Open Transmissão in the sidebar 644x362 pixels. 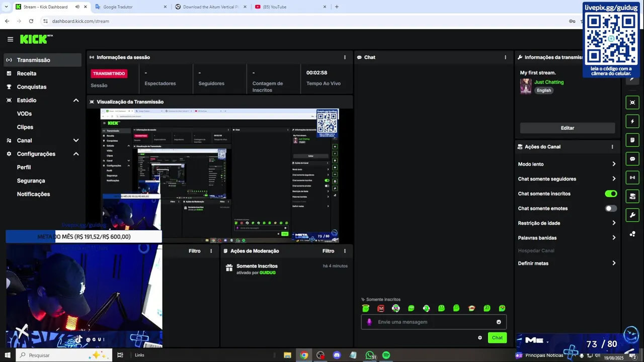42,60
